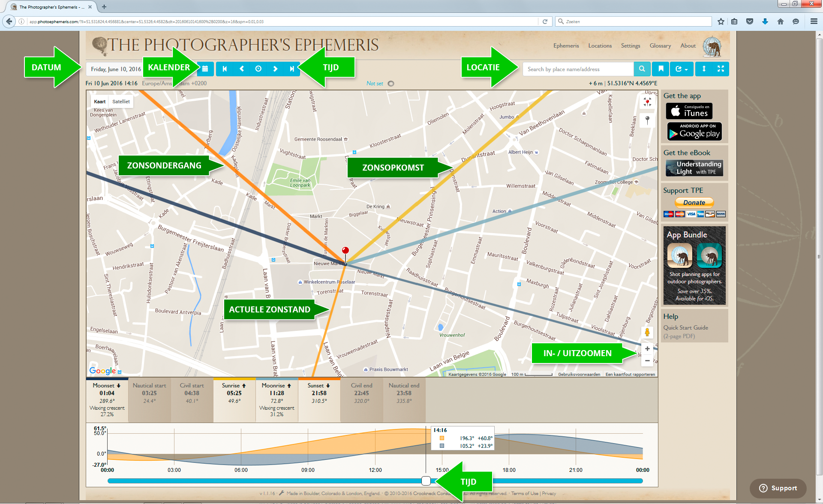Screen dimensions: 823x504
Task: Toggle fullscreen map expand icon
Action: [721, 69]
